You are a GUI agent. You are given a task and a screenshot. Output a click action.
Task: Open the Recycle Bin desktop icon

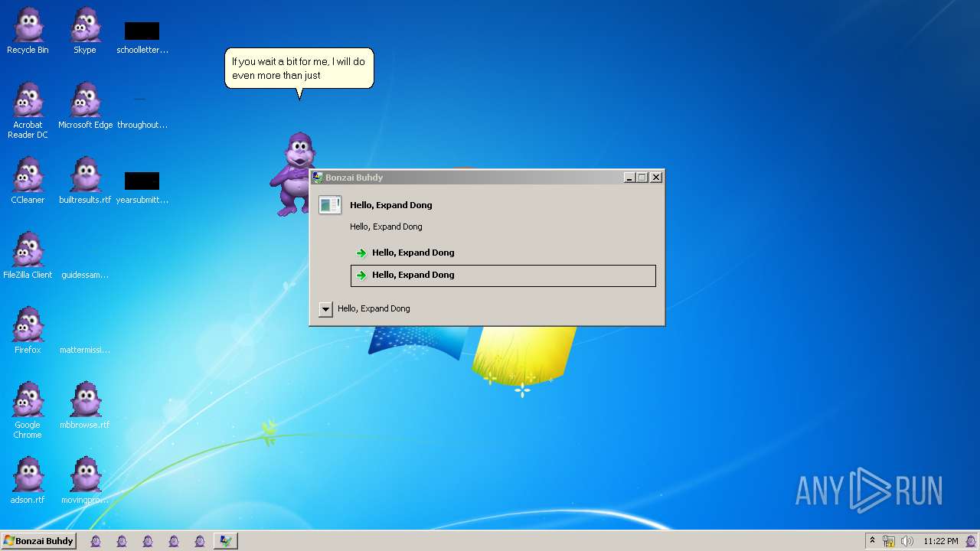pyautogui.click(x=28, y=31)
